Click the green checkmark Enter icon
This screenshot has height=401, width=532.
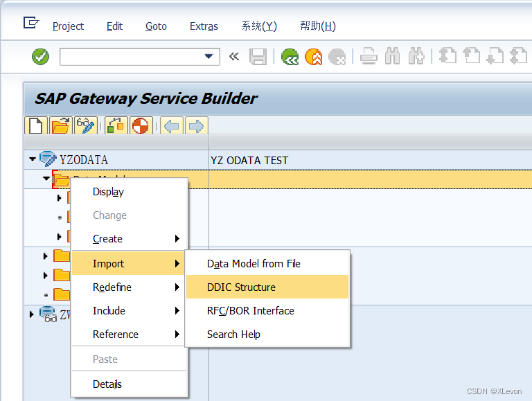click(40, 56)
